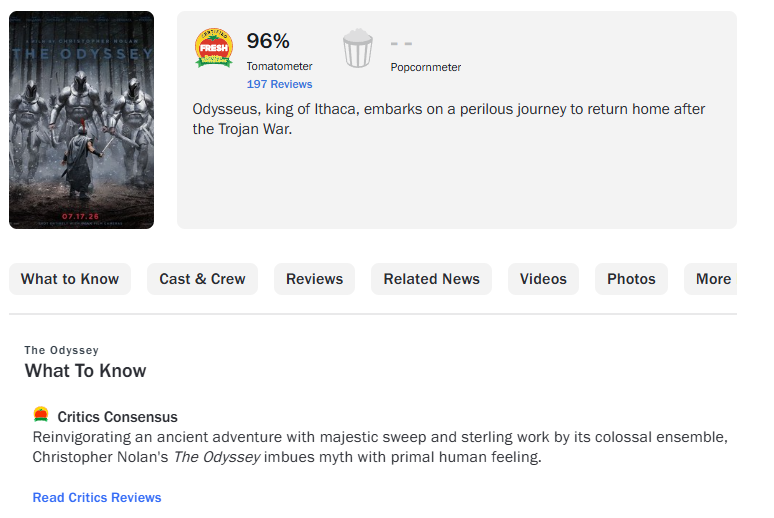This screenshot has width=774, height=518.
Task: Click the Popcornmeter label
Action: click(426, 67)
